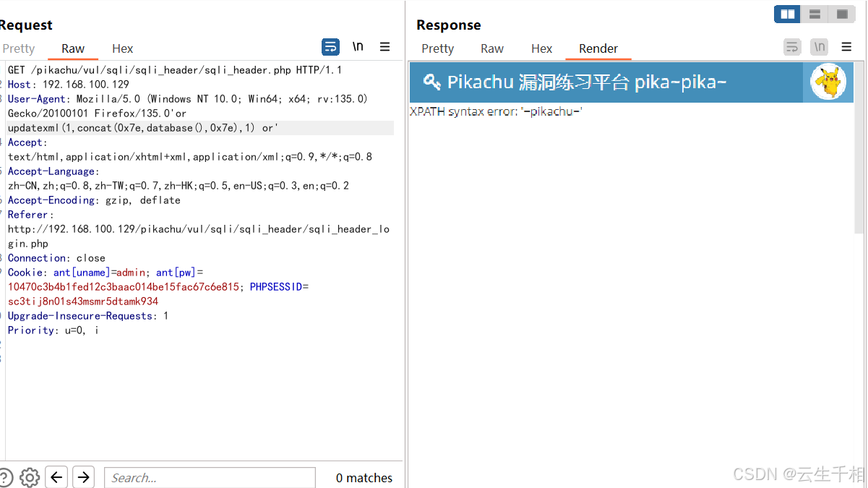Switch to Response Raw tab

point(492,48)
